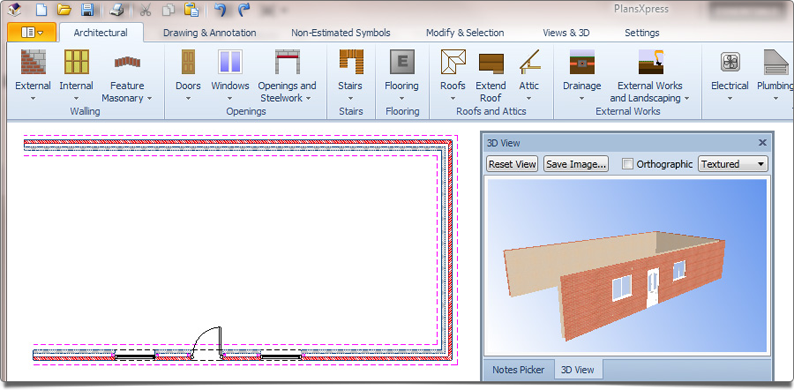Open the Views & 3D tab

[x=566, y=33]
